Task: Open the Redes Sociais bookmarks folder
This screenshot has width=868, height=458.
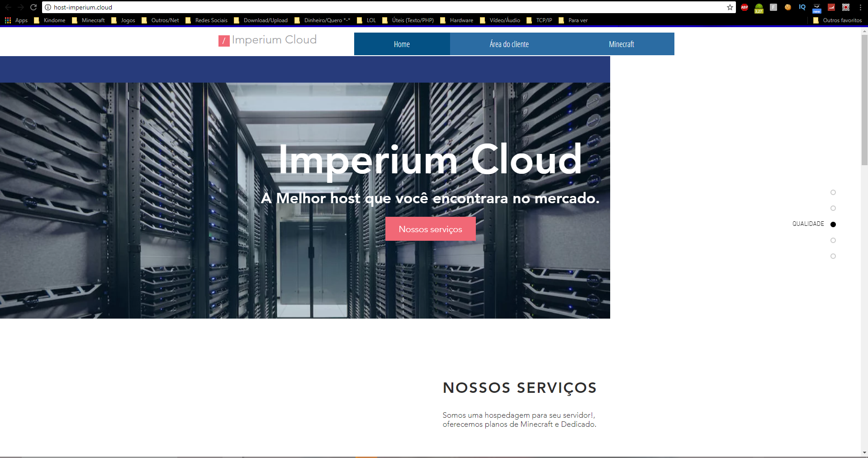Action: tap(207, 20)
